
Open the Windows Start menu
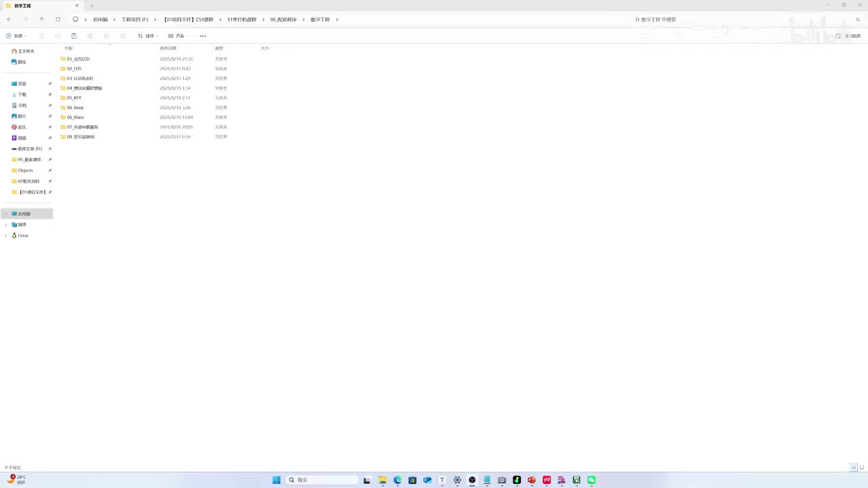(277, 480)
